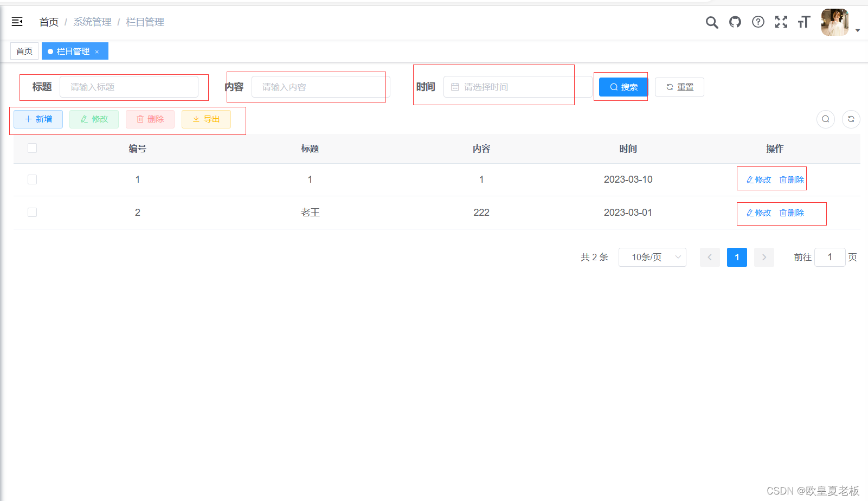Click the 2023-03-10 date cell
The image size is (868, 501).
tap(628, 179)
